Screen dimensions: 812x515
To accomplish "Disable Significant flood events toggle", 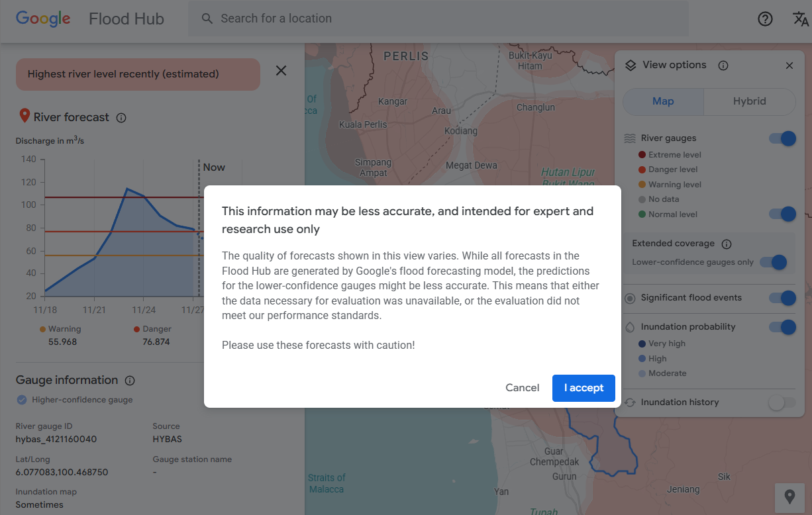I will tap(782, 298).
